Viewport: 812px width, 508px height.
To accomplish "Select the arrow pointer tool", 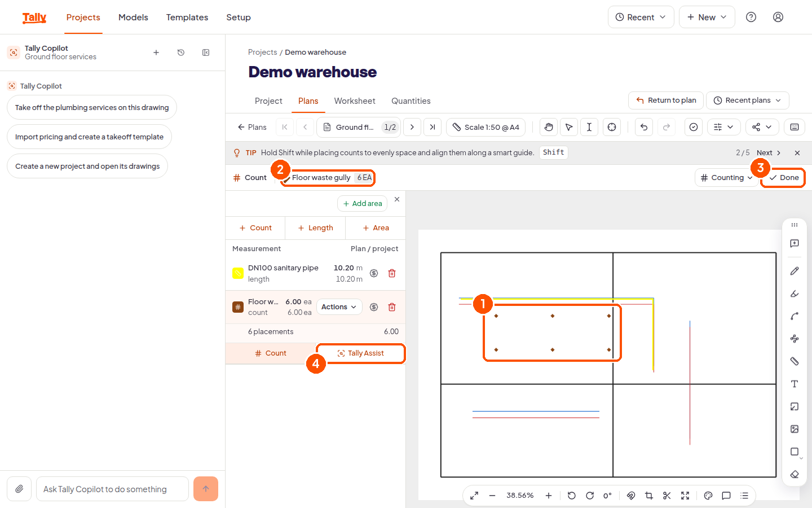I will (569, 127).
